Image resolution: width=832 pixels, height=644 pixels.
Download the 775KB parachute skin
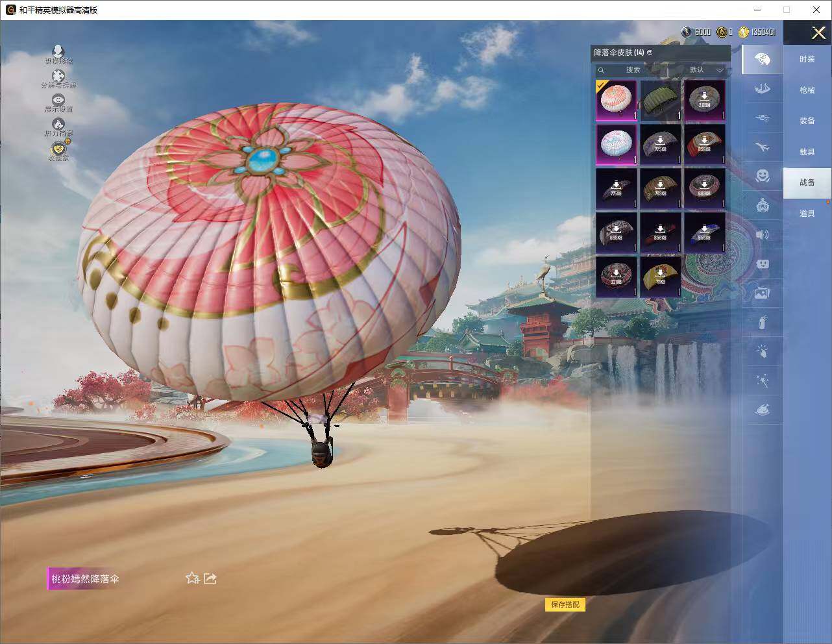617,188
